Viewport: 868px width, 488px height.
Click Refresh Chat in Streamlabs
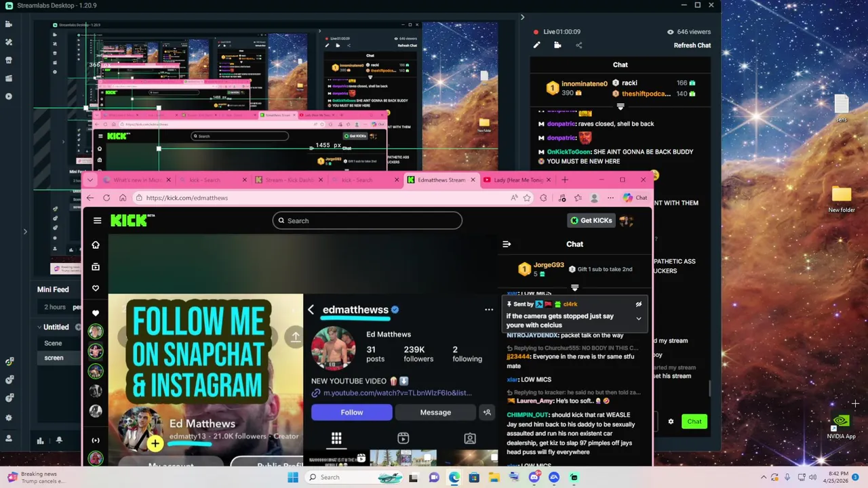tap(692, 45)
